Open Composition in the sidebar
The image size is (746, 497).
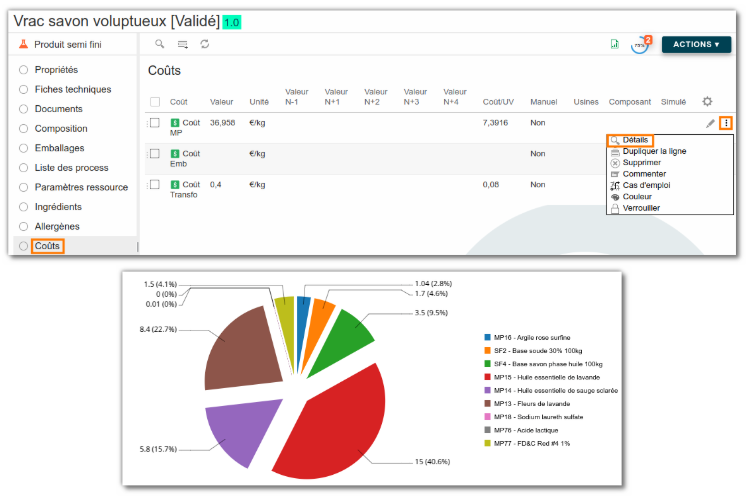(x=61, y=128)
